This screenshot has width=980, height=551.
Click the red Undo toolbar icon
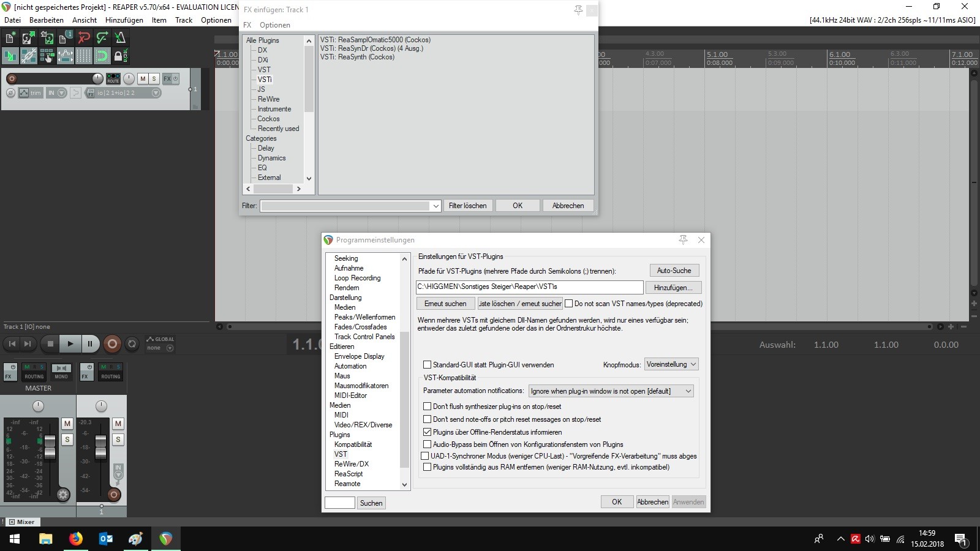coord(84,38)
